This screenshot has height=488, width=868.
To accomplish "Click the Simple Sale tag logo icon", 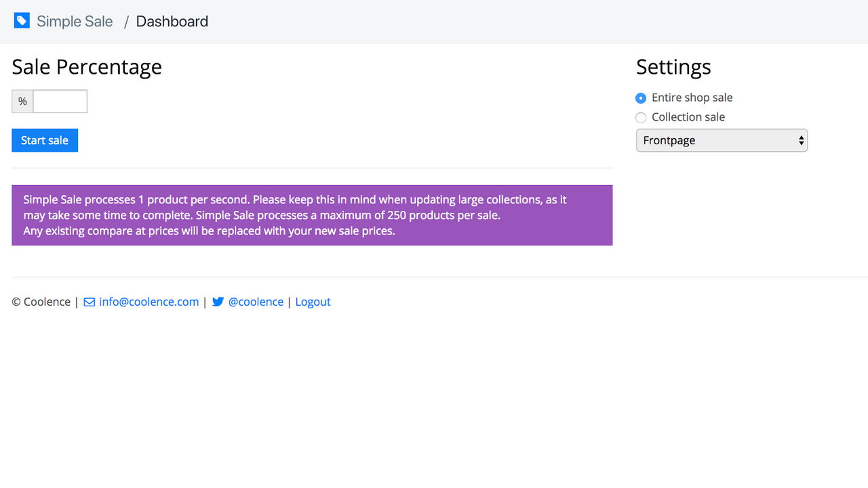I will tap(22, 21).
